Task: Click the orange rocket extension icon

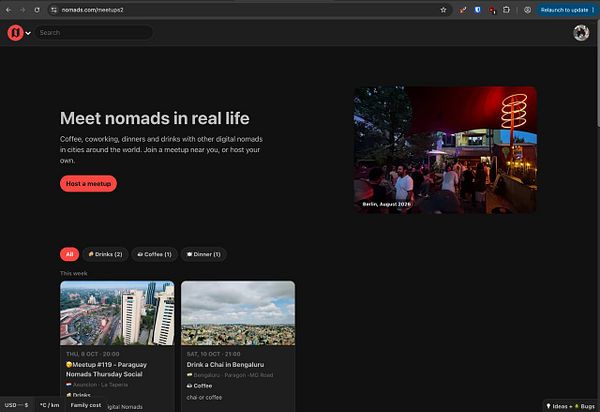Action: click(463, 10)
